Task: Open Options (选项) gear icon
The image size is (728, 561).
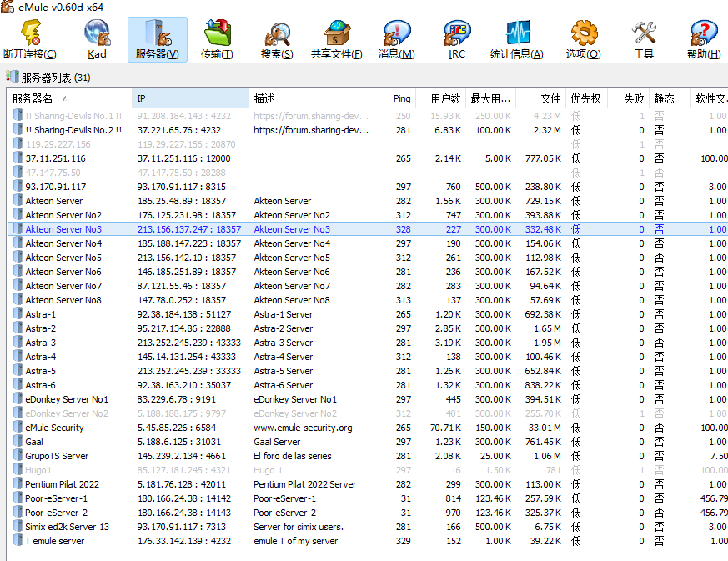Action: tap(583, 40)
